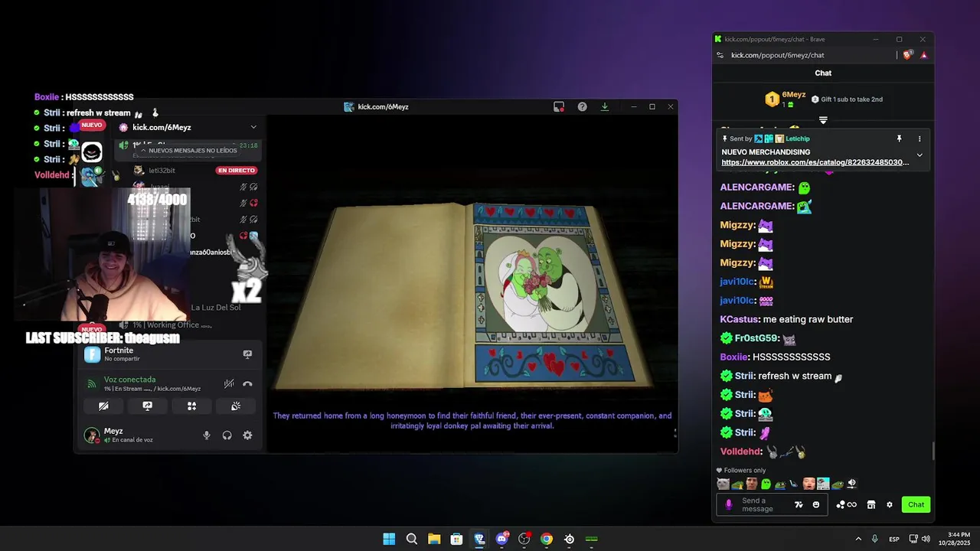This screenshot has width=980, height=551.
Task: Unpin the pinned message in Kick chat
Action: point(900,139)
